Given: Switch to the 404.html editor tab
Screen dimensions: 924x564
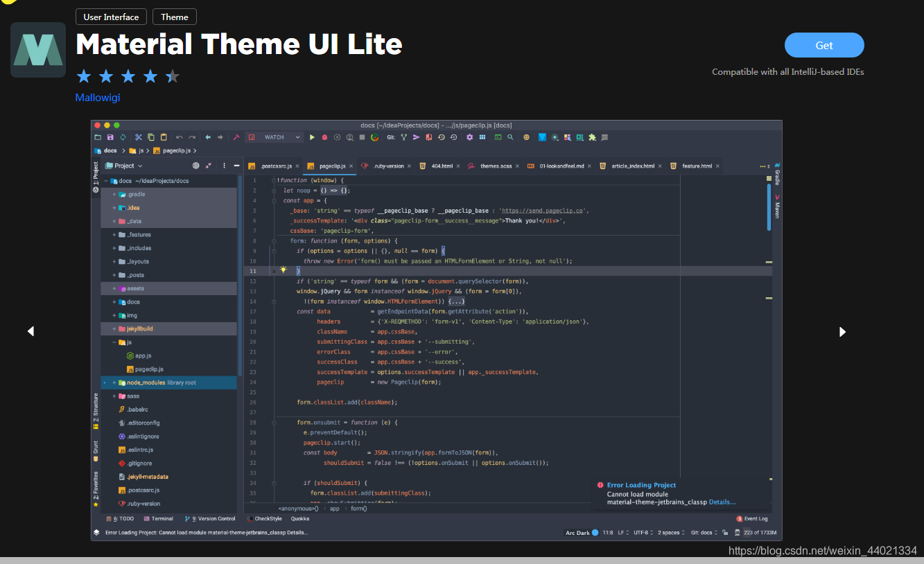Looking at the screenshot, I should coord(441,166).
